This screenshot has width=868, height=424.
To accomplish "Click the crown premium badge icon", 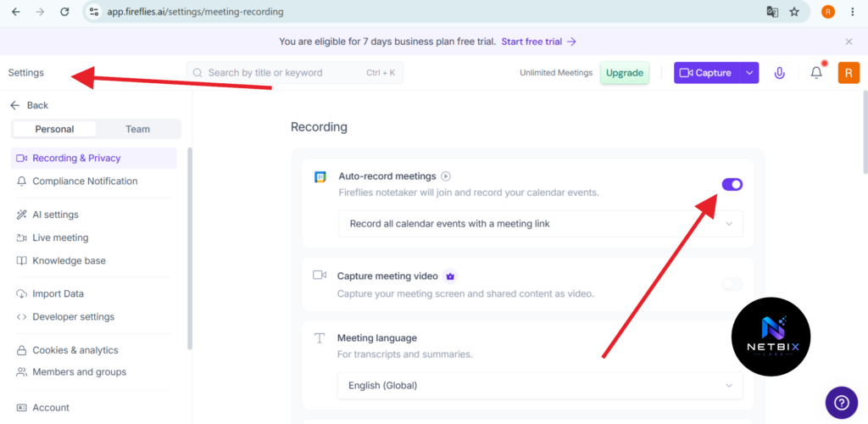I will click(450, 276).
